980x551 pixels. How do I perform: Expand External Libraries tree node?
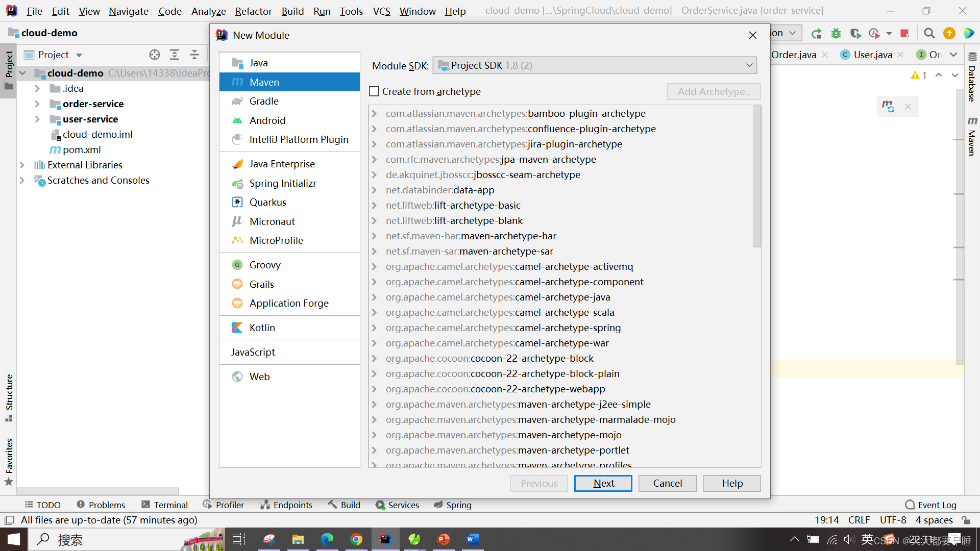22,165
